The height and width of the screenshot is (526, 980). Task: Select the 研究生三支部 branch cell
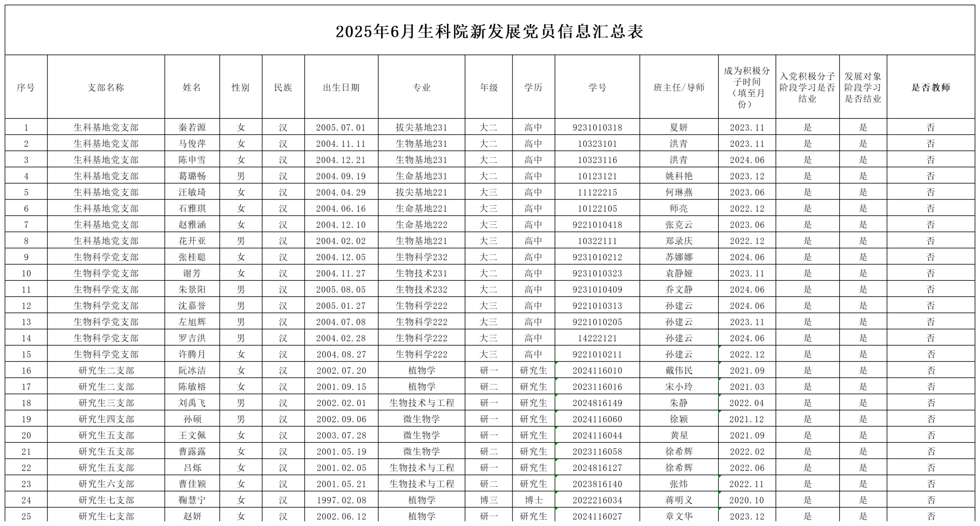pyautogui.click(x=106, y=403)
